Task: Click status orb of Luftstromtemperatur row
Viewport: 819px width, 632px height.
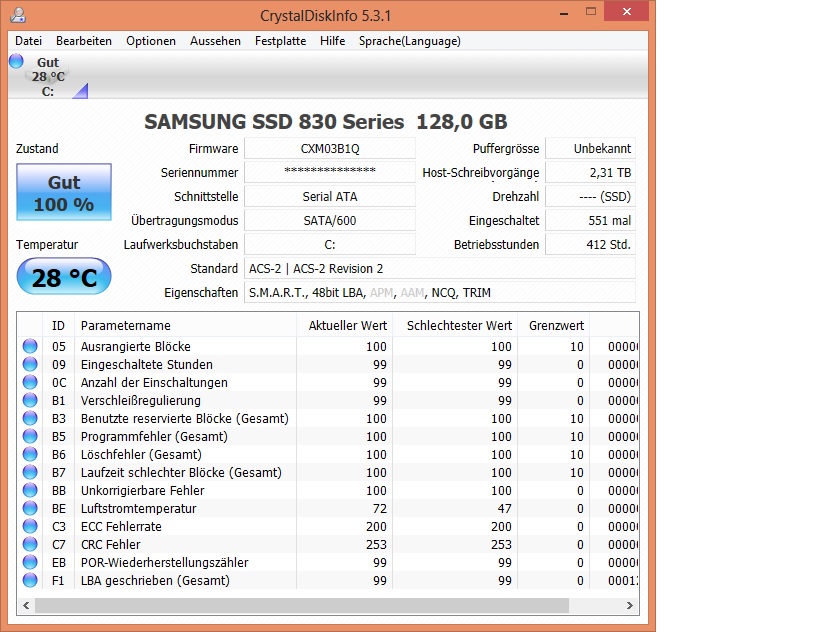Action: coord(30,508)
